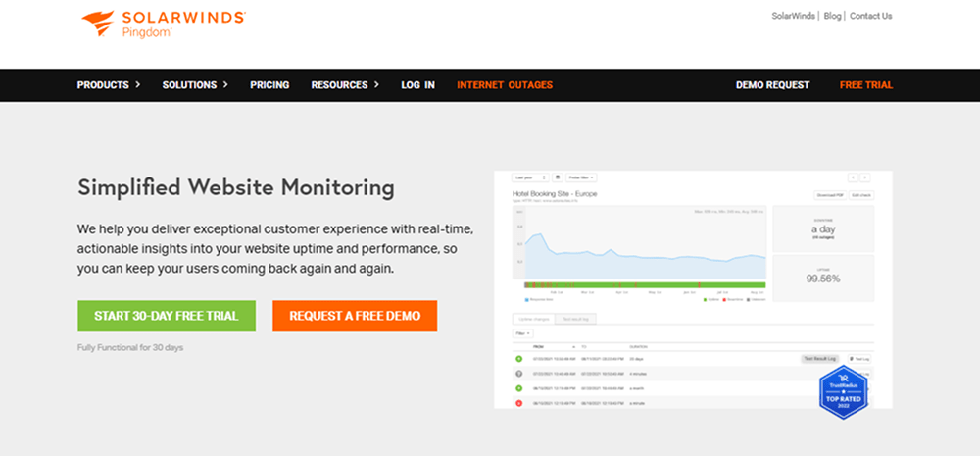
Task: Expand the Resources menu
Action: (x=346, y=85)
